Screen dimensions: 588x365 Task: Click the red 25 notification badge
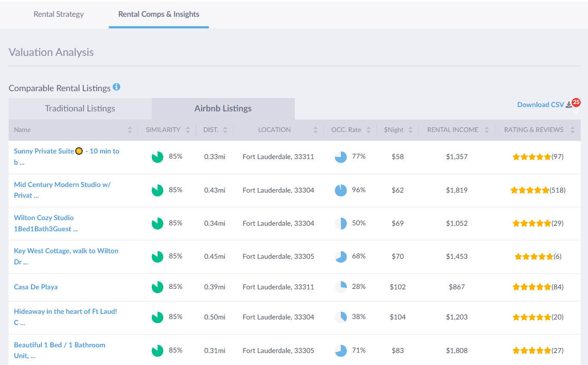point(576,102)
